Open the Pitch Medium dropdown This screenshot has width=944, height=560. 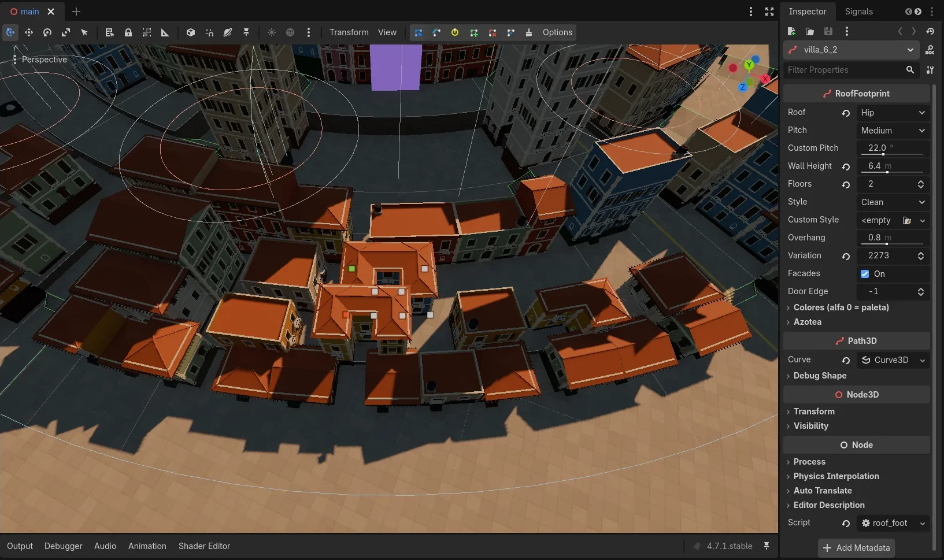pos(893,131)
